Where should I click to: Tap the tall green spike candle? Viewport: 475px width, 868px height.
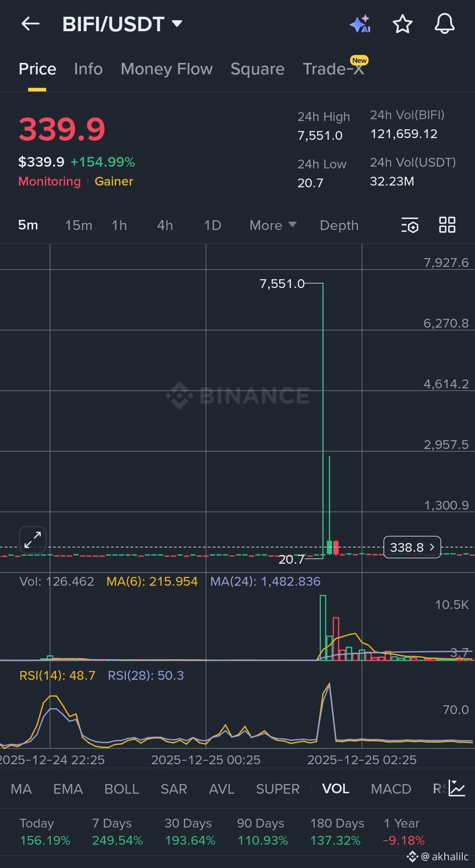coord(323,420)
